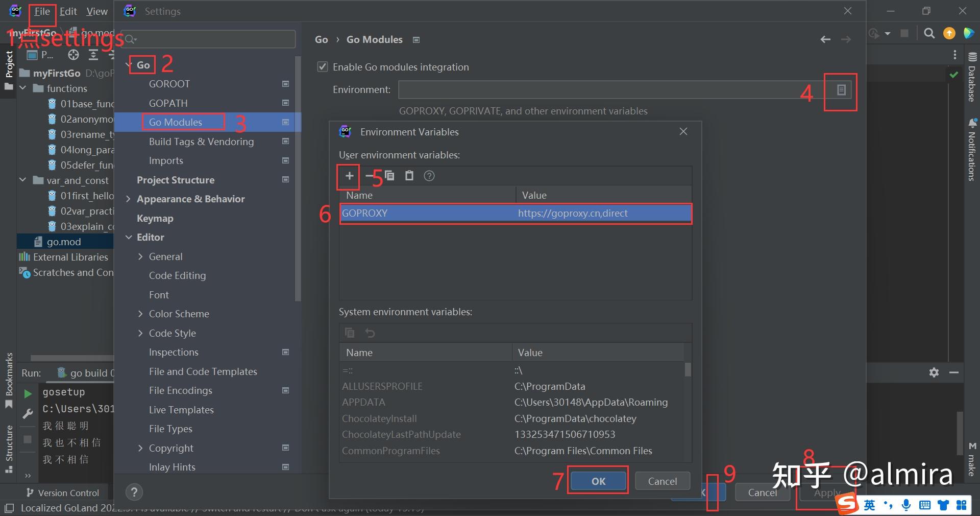Image resolution: width=980 pixels, height=516 pixels.
Task: Copy the selected user environment variable
Action: pyautogui.click(x=389, y=176)
